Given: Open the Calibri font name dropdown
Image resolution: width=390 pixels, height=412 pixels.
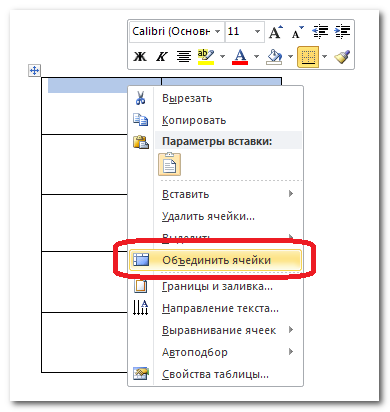Looking at the screenshot, I should point(217,32).
